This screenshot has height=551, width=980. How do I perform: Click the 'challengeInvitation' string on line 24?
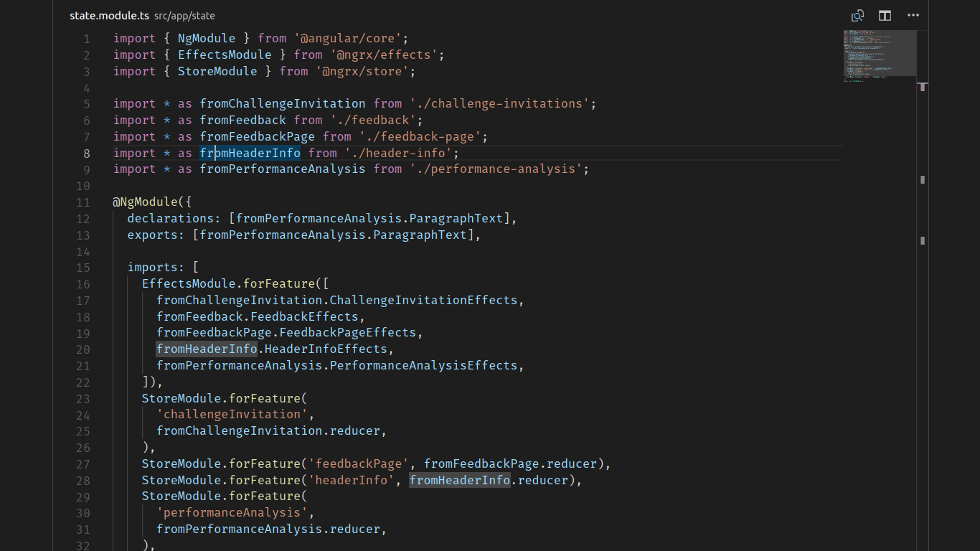pyautogui.click(x=232, y=414)
